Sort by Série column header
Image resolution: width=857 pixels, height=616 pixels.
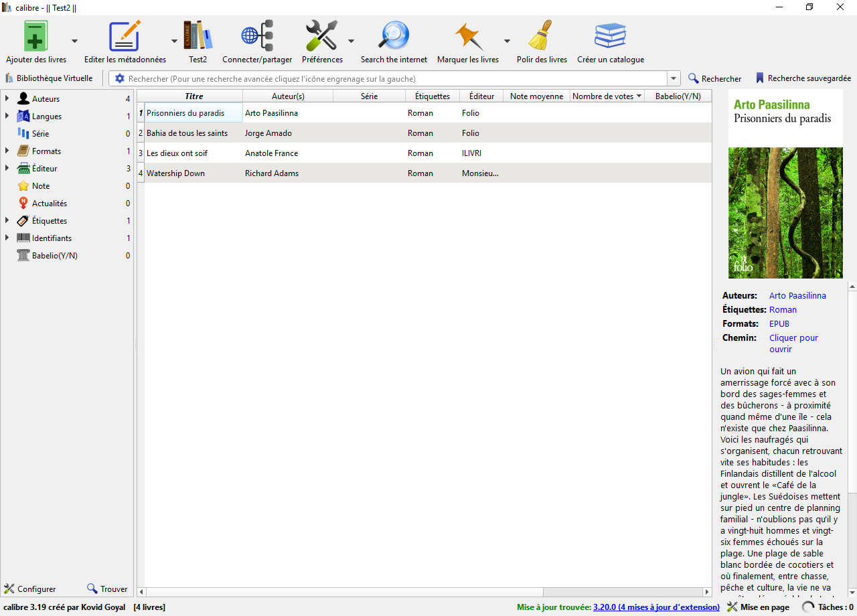369,96
